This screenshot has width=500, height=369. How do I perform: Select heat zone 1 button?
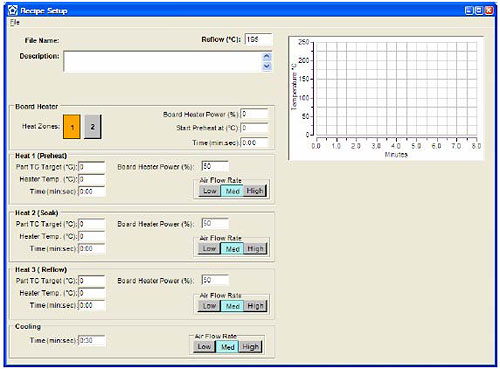(x=72, y=127)
